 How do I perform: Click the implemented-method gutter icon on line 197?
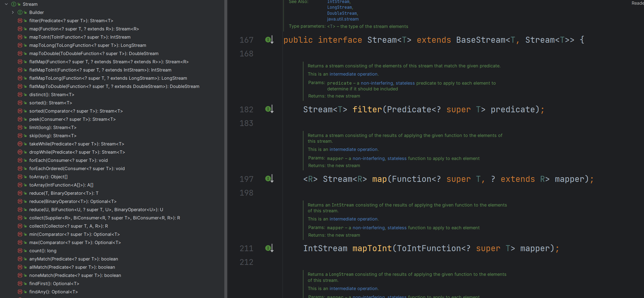click(x=269, y=179)
